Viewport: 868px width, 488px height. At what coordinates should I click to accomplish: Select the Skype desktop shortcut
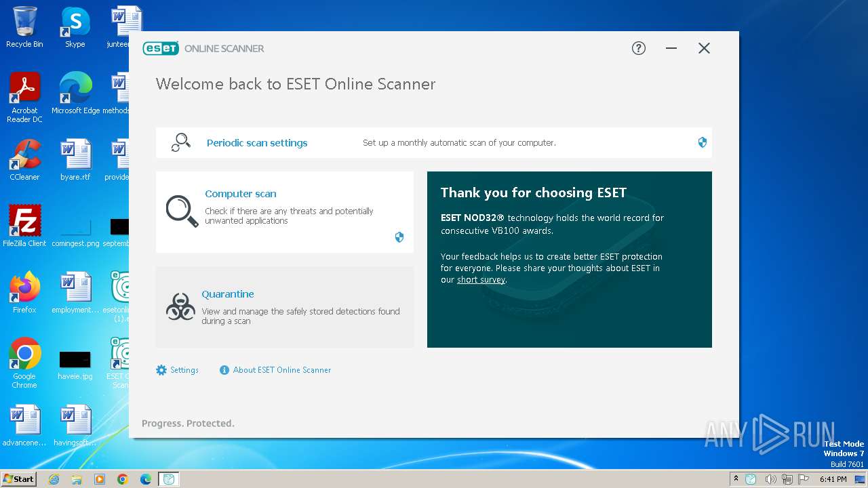click(75, 27)
